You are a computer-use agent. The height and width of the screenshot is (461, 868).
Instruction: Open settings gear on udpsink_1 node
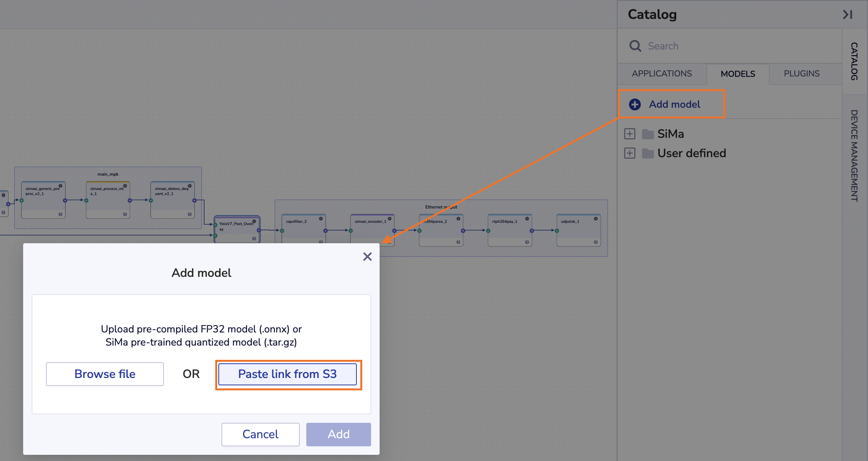[x=596, y=219]
